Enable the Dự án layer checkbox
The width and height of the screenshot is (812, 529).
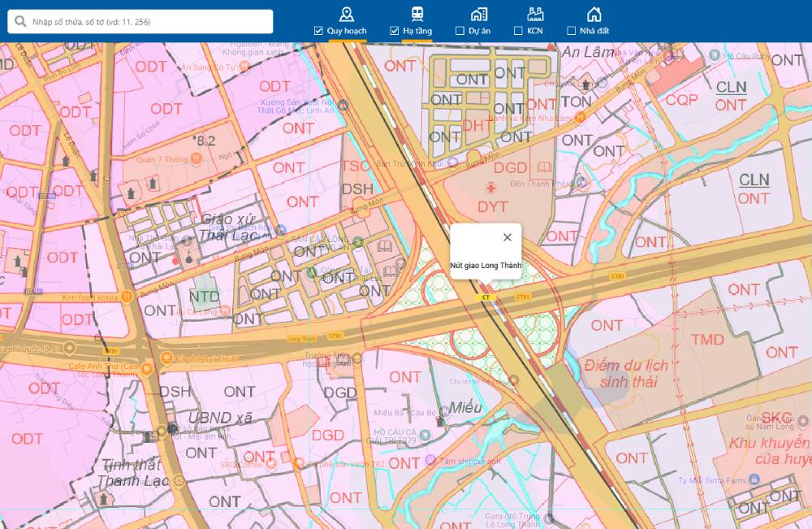click(460, 31)
